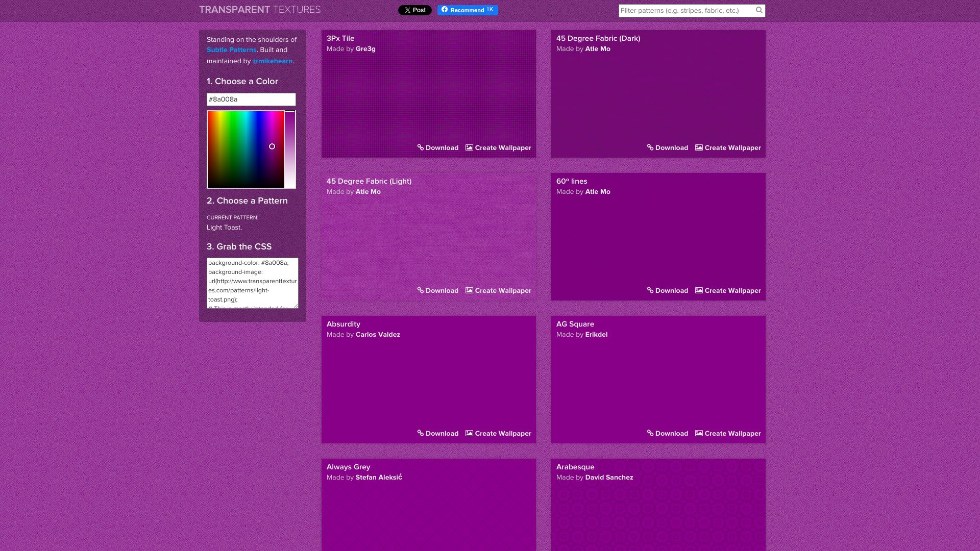This screenshot has height=551, width=980.
Task: Click the author name Stefan Aleksić
Action: [x=379, y=478]
